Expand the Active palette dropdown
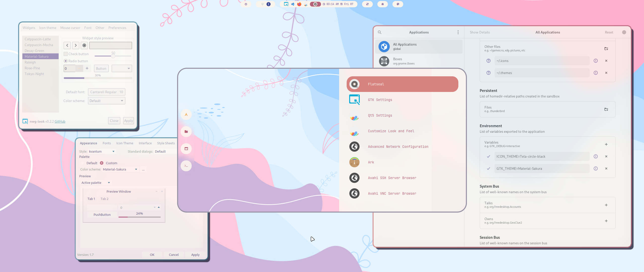This screenshot has height=272, width=644. (x=96, y=183)
